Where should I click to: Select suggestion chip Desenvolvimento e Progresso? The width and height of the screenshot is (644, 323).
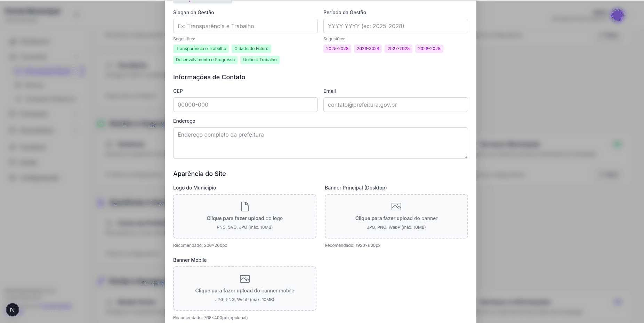click(205, 59)
